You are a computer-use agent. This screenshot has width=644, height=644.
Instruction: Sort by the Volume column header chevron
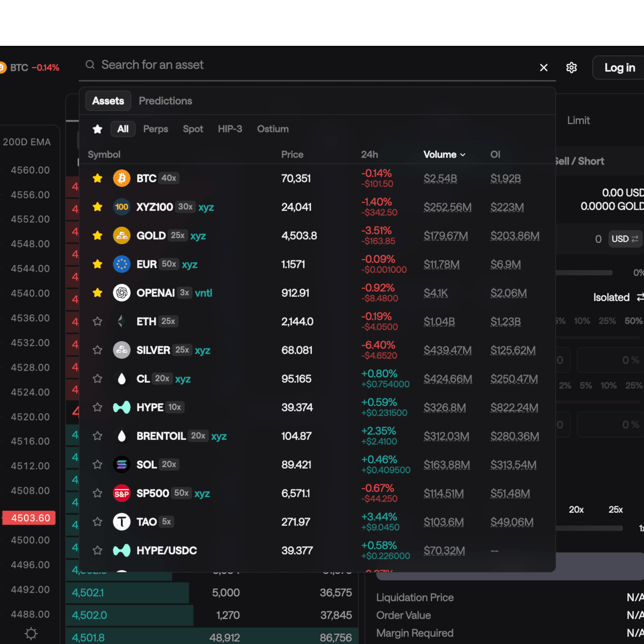coord(463,155)
